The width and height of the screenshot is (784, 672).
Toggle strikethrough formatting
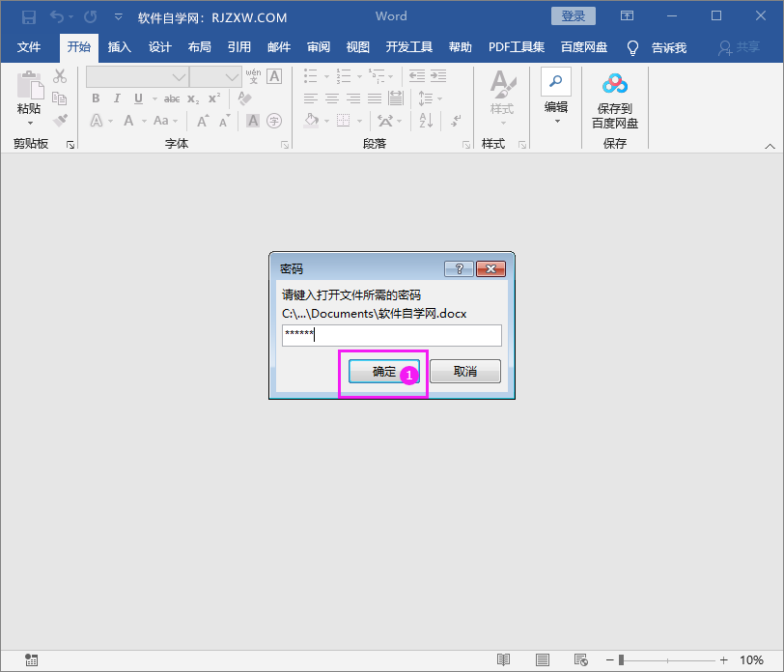pyautogui.click(x=173, y=98)
